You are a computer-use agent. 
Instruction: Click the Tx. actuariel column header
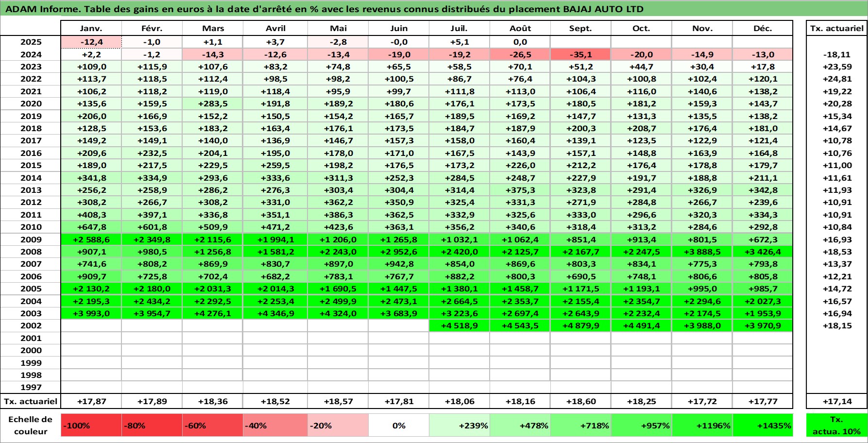point(837,28)
